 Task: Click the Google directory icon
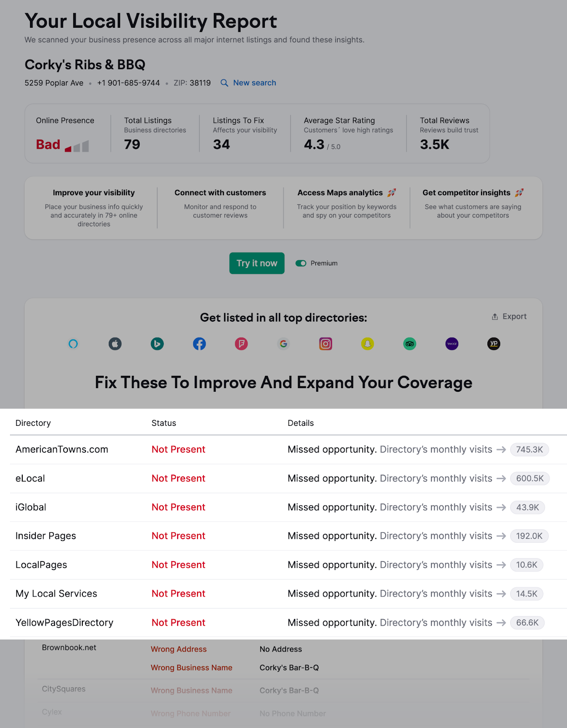(x=283, y=344)
